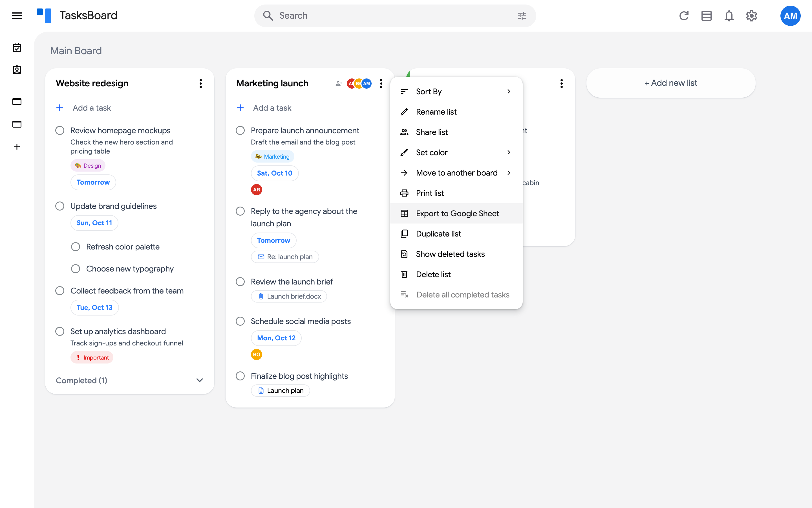The image size is (812, 508).
Task: Open the Set color submenu
Action: [456, 152]
